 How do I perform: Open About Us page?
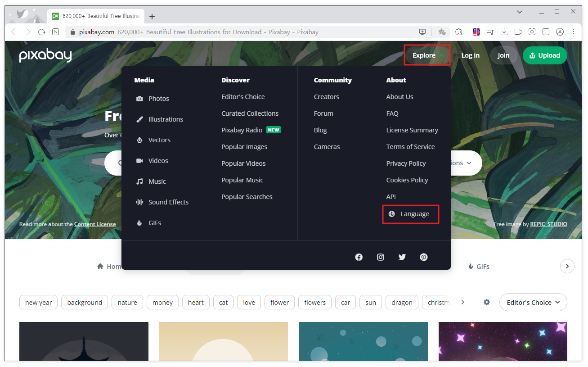coord(399,97)
